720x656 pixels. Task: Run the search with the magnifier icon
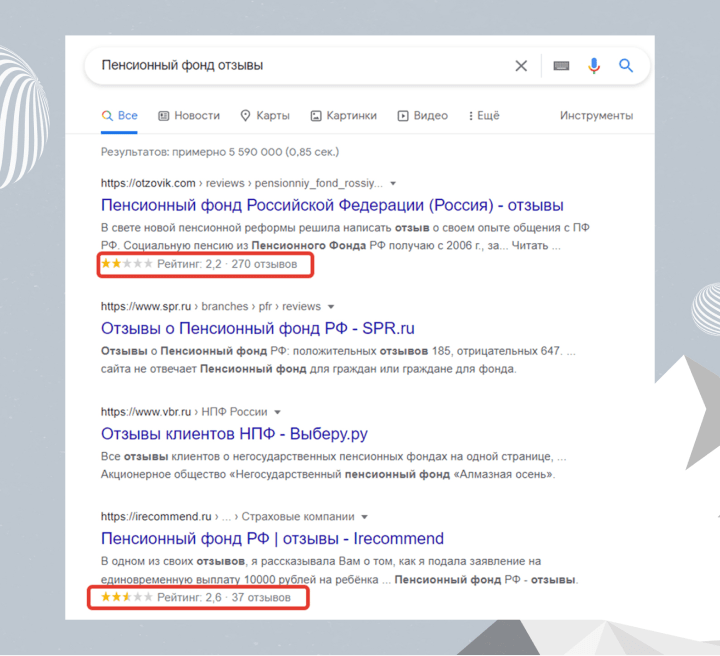tap(625, 66)
